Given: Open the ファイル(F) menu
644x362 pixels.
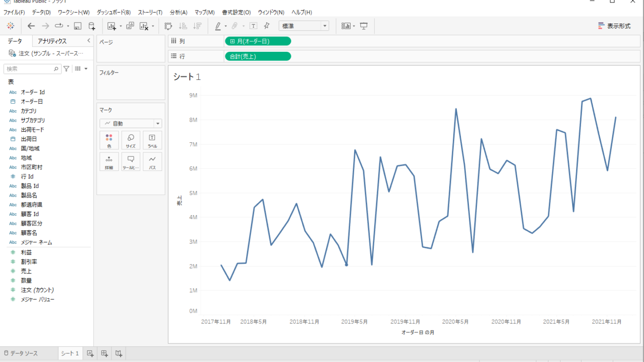Looking at the screenshot, I should 14,12.
